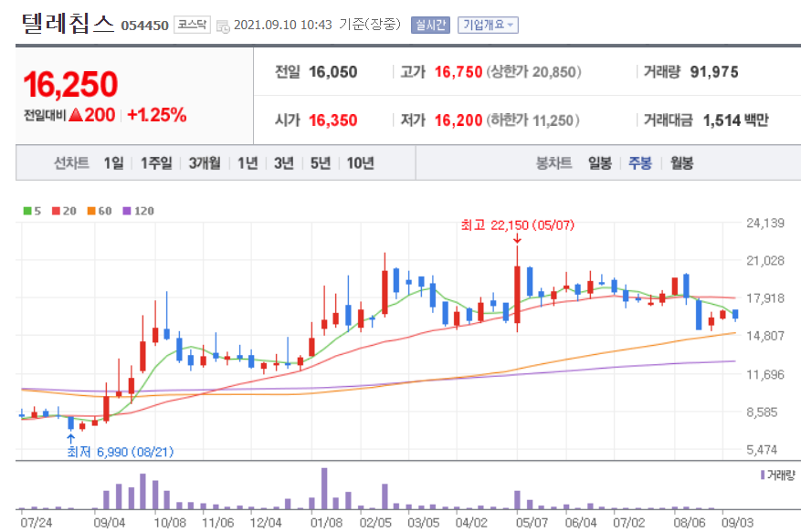The height and width of the screenshot is (532, 801).
Task: Click the purple 120-day moving average legend icon
Action: coord(125,210)
